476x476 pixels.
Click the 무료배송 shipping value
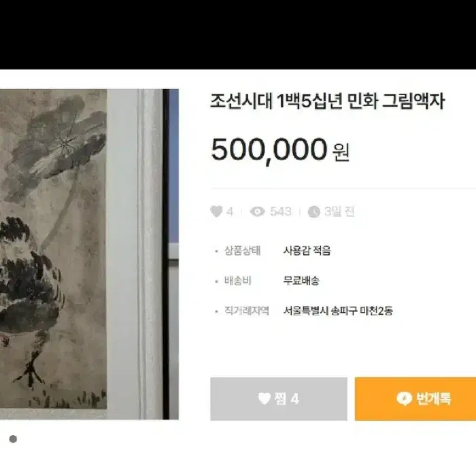301,280
